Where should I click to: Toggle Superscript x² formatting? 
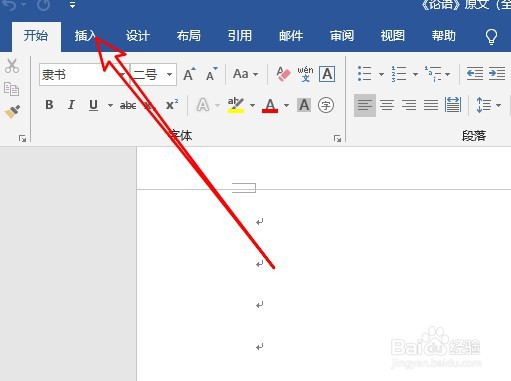(x=172, y=105)
